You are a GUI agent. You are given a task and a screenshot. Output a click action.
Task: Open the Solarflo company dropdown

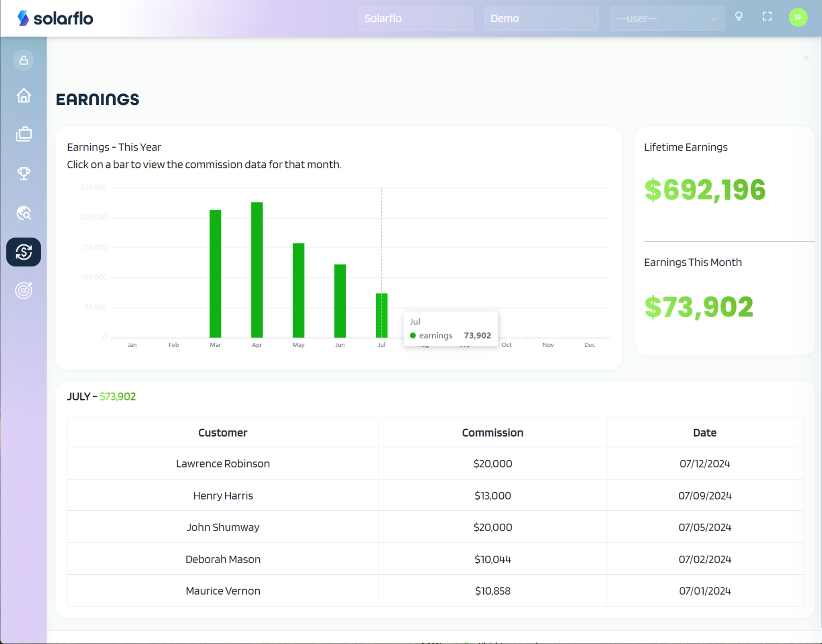coord(415,18)
